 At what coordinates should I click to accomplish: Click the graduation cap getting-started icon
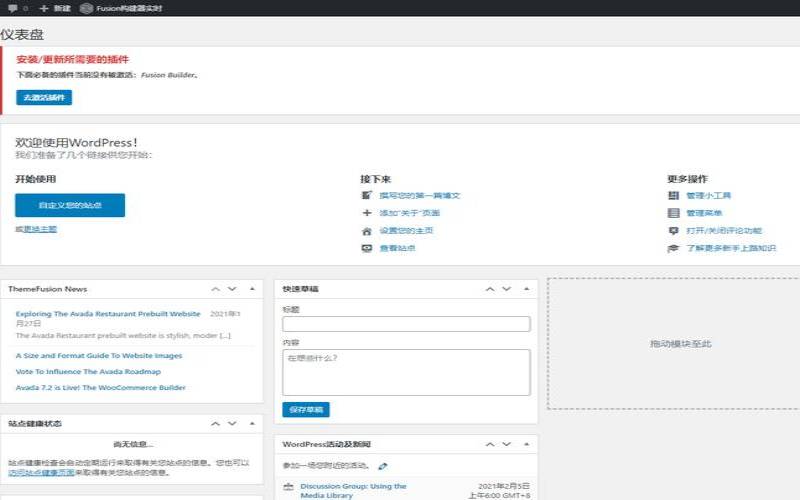[x=673, y=248]
